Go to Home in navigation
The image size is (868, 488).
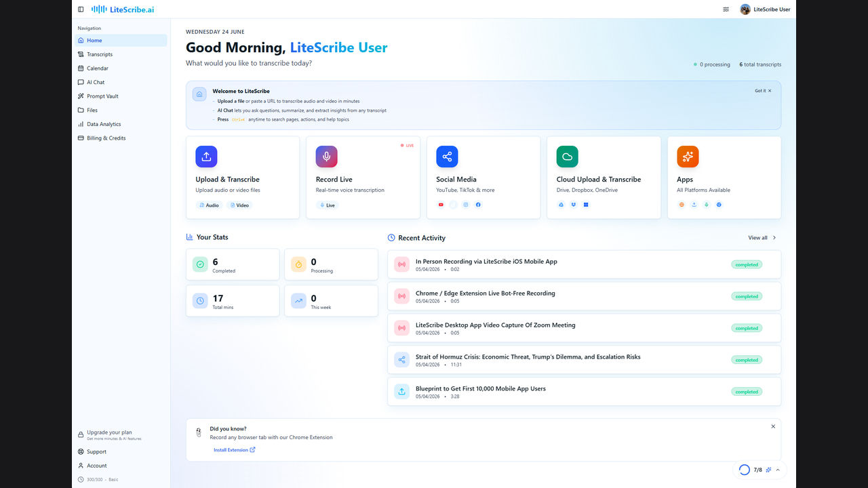point(121,41)
